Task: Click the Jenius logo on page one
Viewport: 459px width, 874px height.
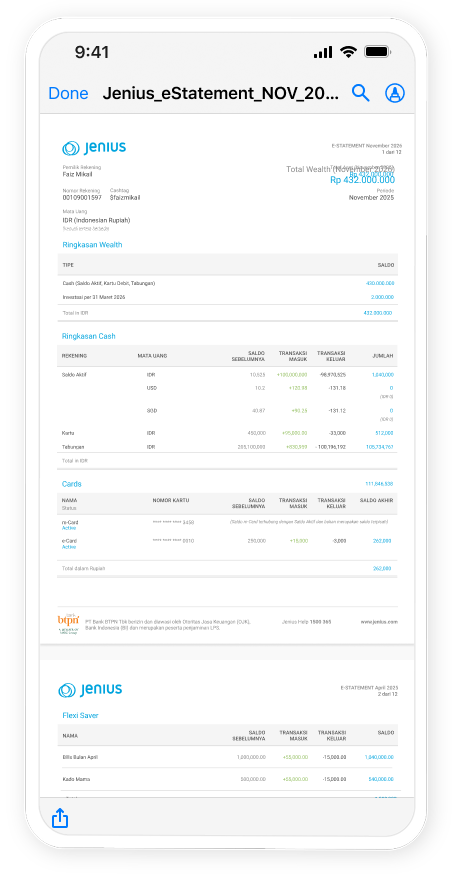Action: tap(94, 148)
